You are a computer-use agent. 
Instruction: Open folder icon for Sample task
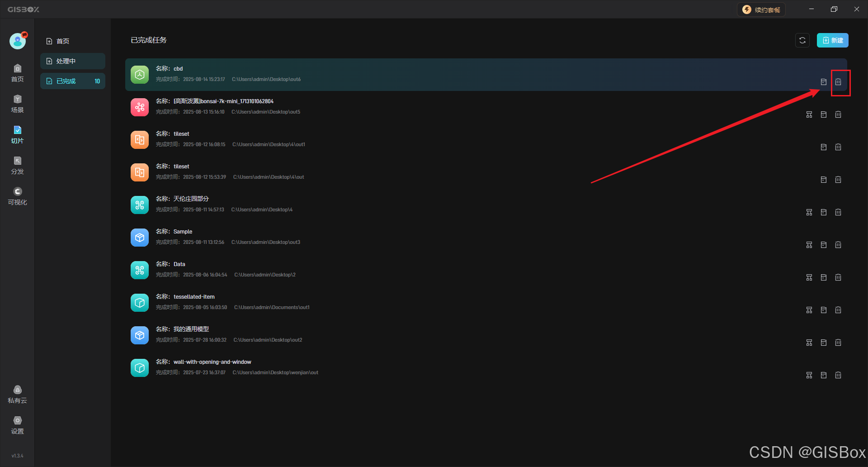click(824, 245)
